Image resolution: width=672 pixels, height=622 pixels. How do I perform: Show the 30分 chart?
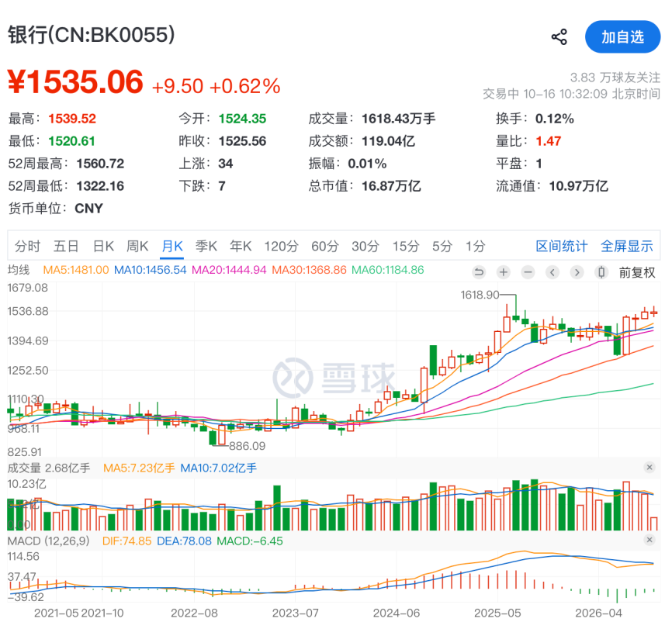click(365, 247)
